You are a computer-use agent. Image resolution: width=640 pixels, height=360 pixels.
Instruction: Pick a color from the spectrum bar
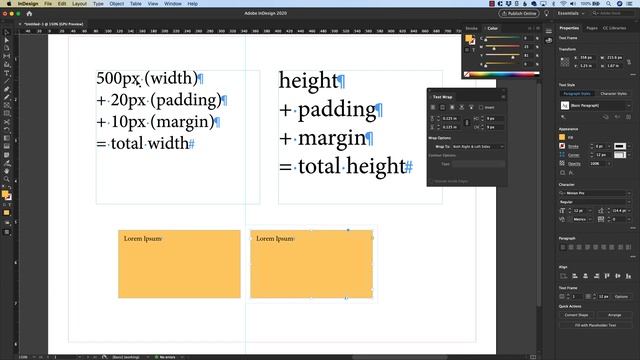click(502, 74)
